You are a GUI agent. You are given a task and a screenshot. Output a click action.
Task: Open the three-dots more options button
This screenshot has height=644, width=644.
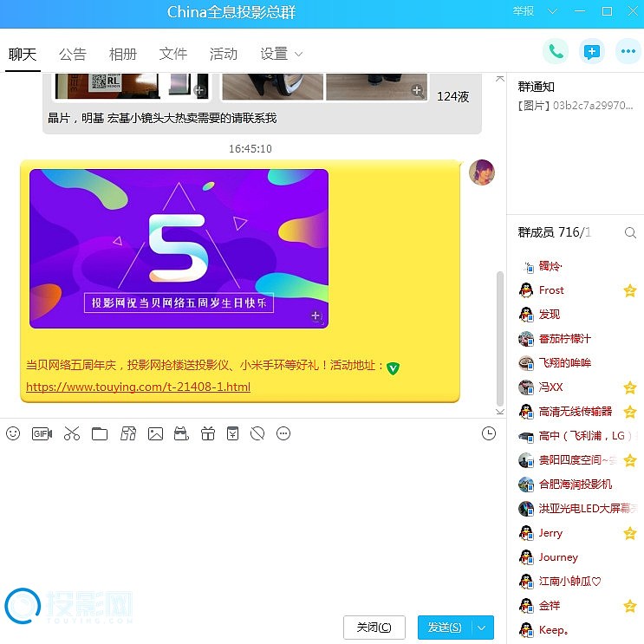click(x=628, y=51)
